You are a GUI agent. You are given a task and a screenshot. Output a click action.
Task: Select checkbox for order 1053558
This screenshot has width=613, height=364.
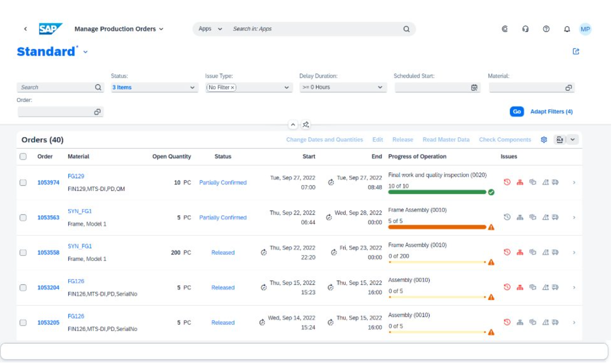point(23,252)
